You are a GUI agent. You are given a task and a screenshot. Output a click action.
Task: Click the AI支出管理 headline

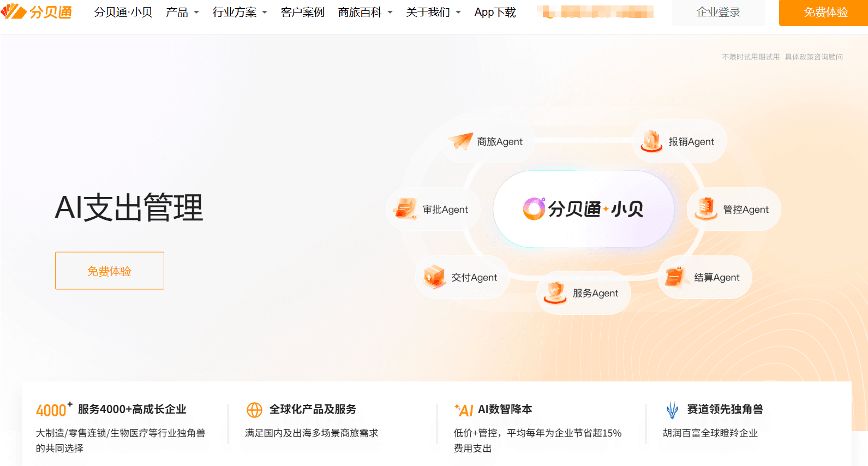click(129, 208)
